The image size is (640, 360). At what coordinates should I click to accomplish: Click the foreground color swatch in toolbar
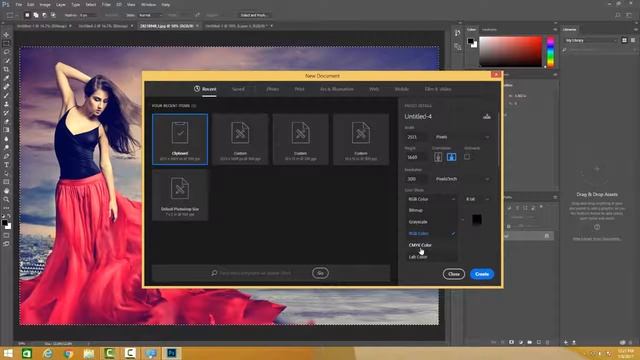coord(4,222)
